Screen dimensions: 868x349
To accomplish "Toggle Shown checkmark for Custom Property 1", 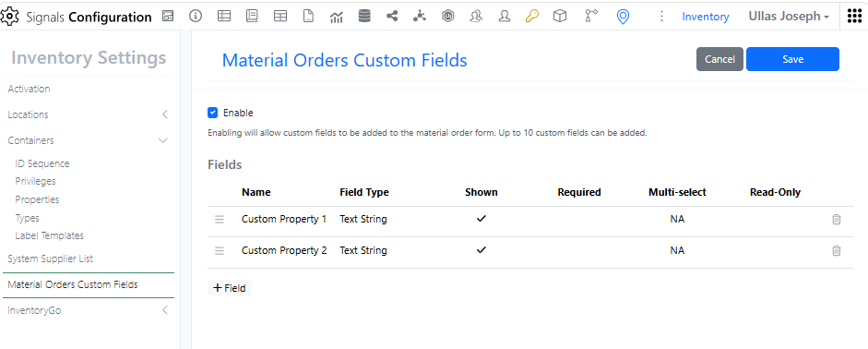I will click(482, 219).
